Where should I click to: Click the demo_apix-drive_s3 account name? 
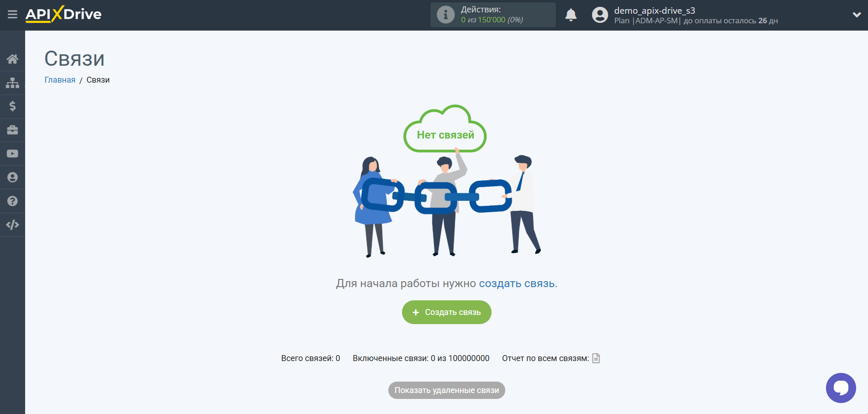[x=654, y=10]
